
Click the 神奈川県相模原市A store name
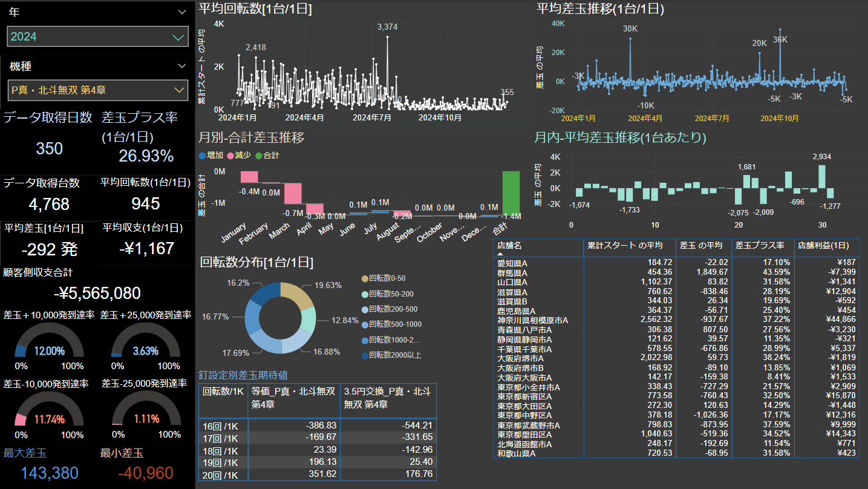532,320
